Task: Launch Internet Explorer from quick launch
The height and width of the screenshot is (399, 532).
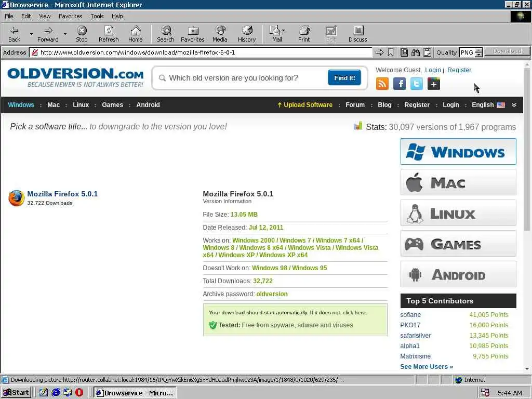Action: click(56, 393)
